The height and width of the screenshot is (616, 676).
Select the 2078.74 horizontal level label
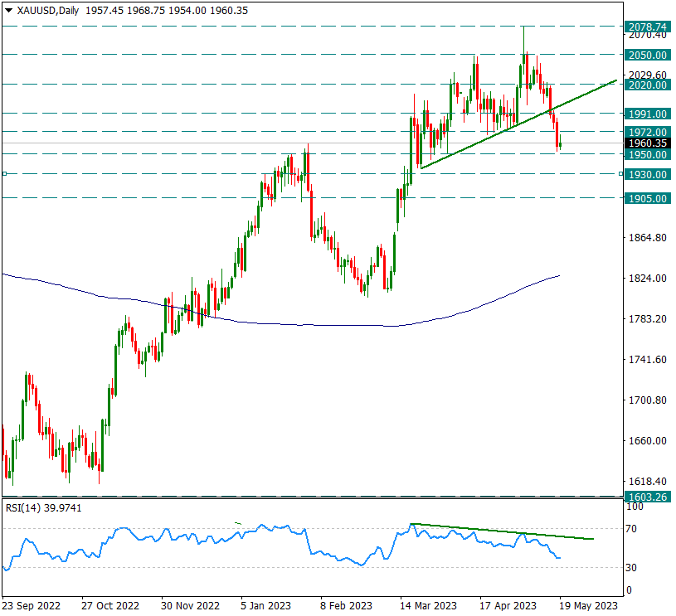pos(648,27)
